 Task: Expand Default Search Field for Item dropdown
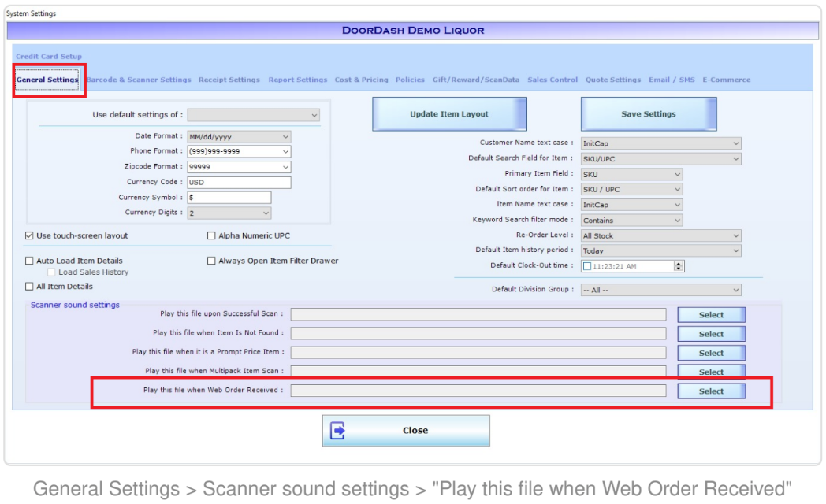tap(660, 158)
